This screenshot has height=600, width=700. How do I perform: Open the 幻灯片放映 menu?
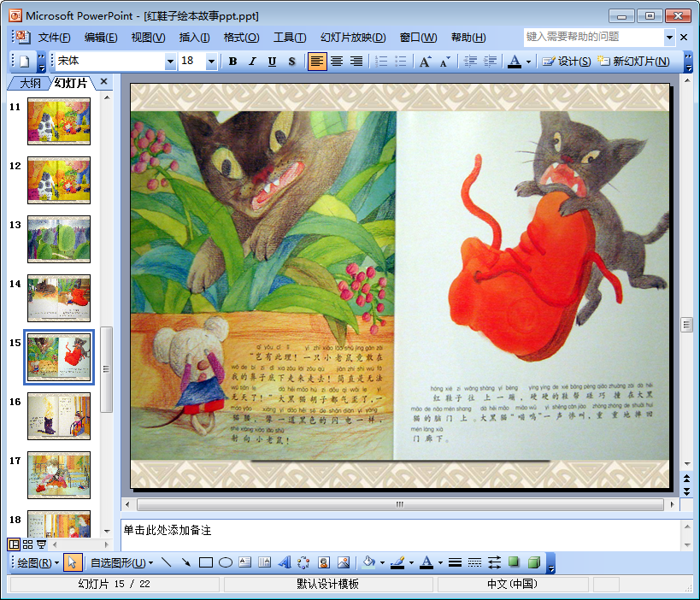coord(353,38)
